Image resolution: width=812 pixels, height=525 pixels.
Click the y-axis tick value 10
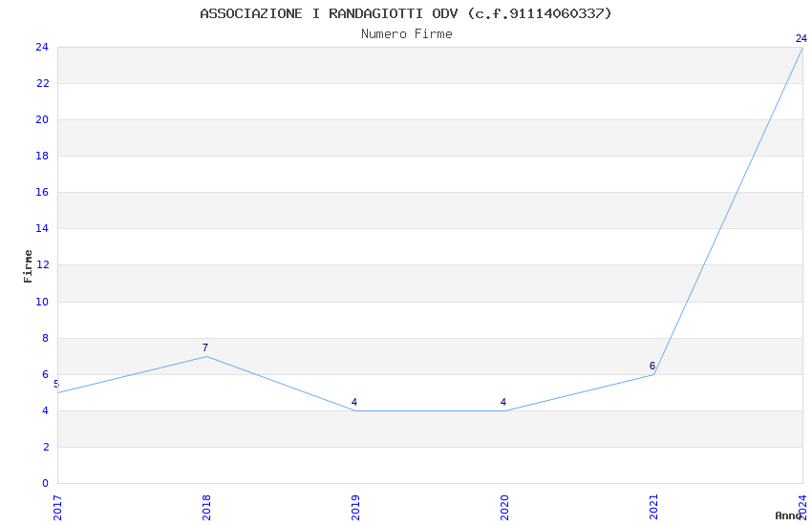click(x=42, y=302)
